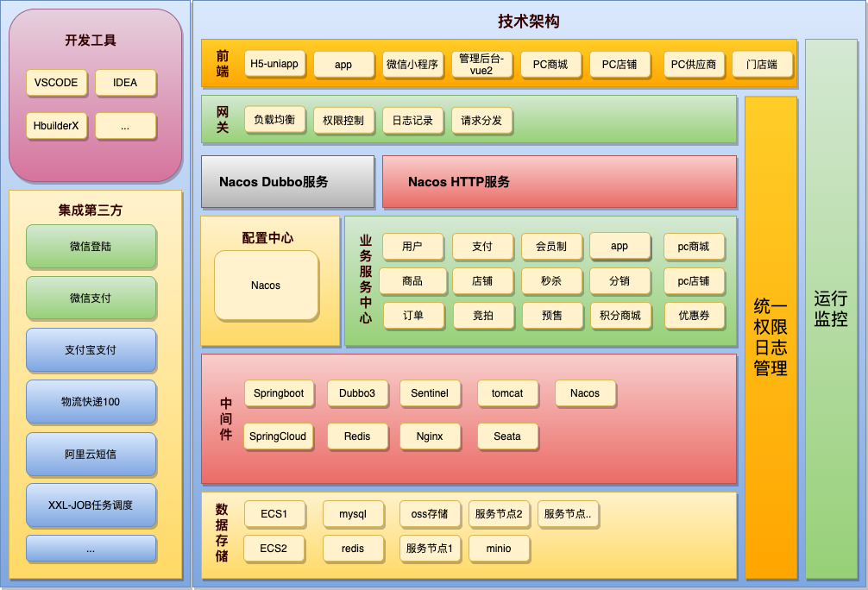Select the Nacos HTTP服务 block
The width and height of the screenshot is (868, 590).
click(x=559, y=181)
